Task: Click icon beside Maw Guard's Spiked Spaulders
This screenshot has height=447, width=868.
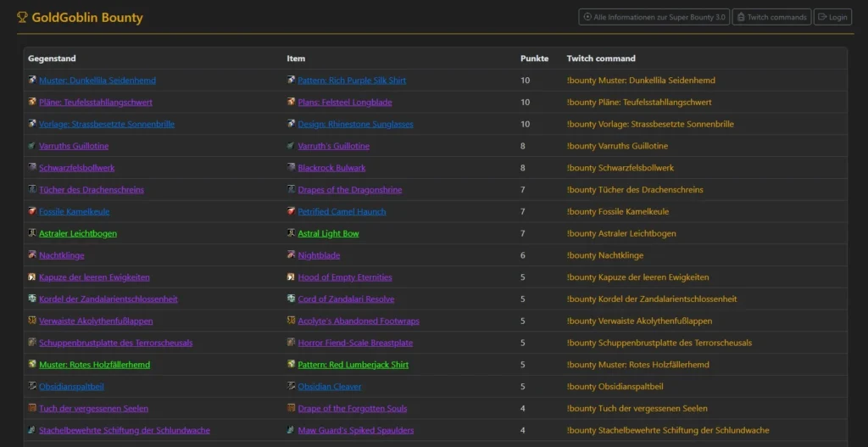Action: point(292,430)
